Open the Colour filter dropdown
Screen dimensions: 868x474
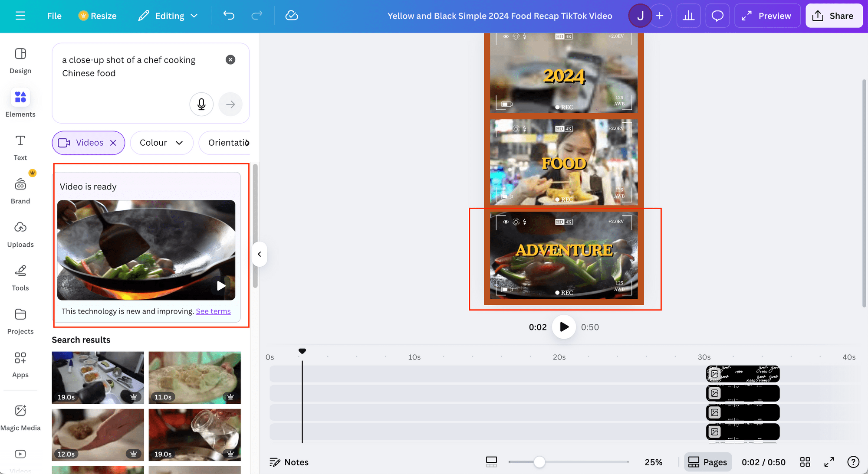pos(161,143)
